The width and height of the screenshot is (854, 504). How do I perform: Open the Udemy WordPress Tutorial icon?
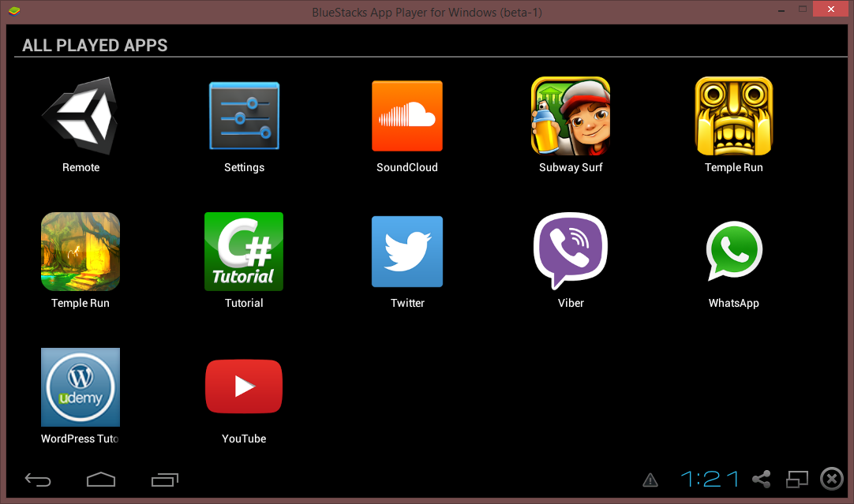[x=81, y=387]
